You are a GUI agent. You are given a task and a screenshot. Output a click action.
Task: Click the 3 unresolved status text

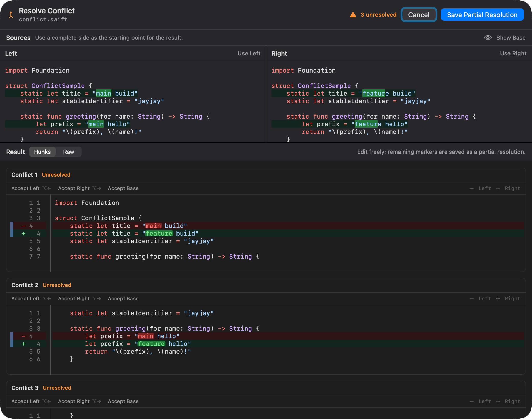[x=379, y=15]
